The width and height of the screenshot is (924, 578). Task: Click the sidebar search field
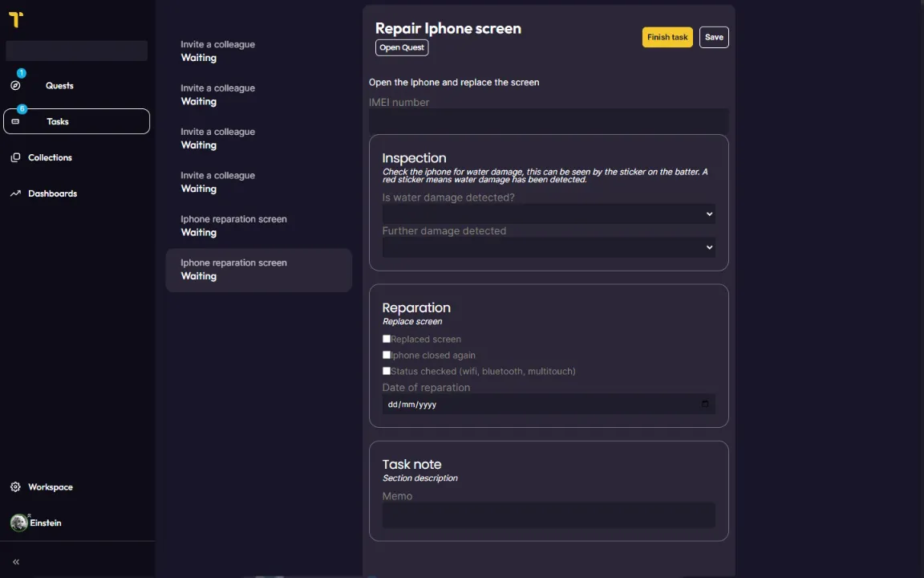[x=77, y=51]
